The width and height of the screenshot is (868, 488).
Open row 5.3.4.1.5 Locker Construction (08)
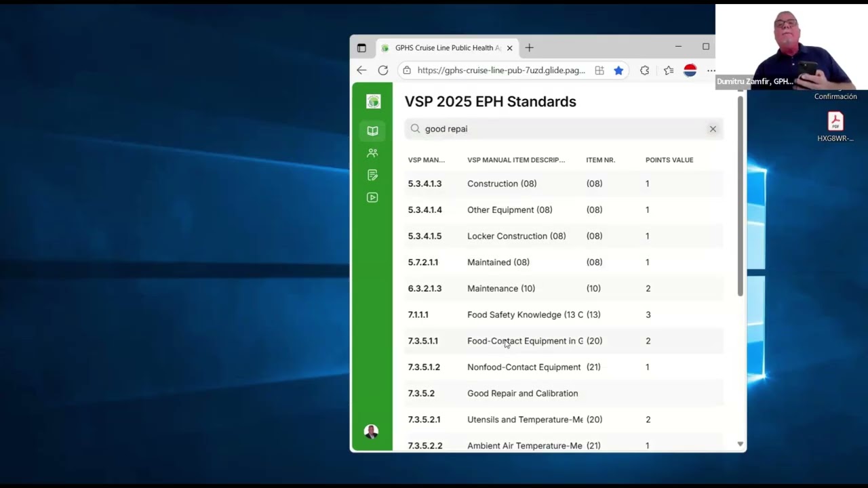(564, 236)
